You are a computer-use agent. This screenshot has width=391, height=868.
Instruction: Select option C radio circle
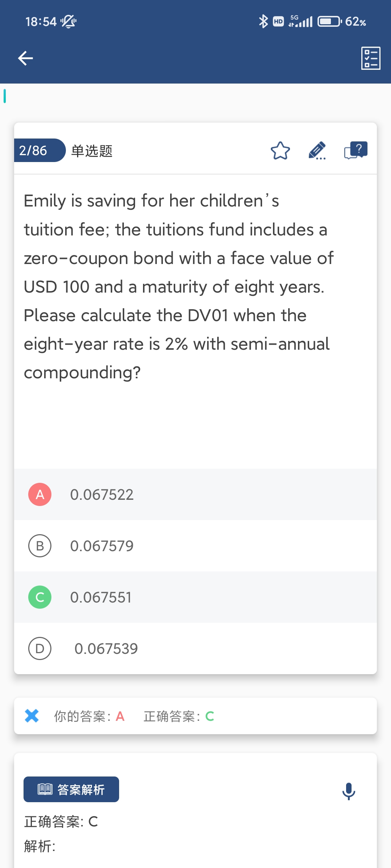click(40, 597)
